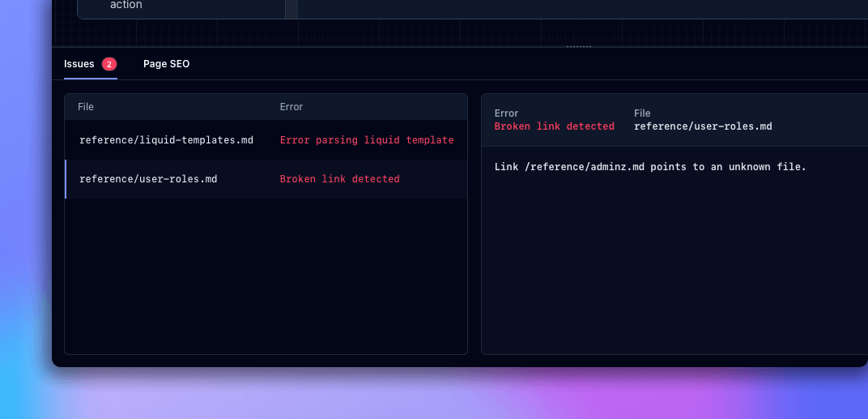The width and height of the screenshot is (868, 419).
Task: Click the Error parsing liquid template message
Action: click(367, 140)
